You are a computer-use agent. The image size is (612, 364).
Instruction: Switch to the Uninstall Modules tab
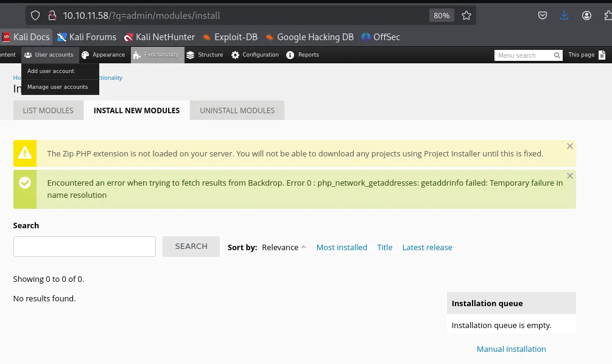pos(237,110)
